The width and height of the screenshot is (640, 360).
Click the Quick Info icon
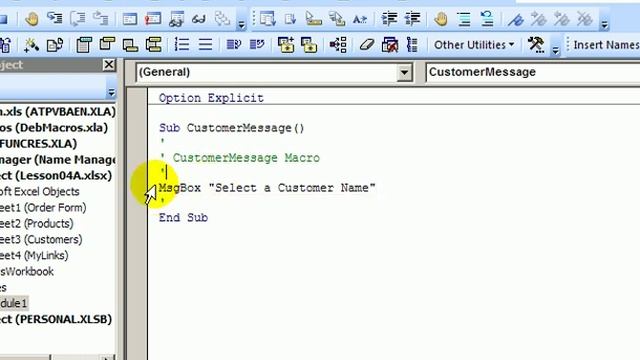click(x=313, y=19)
